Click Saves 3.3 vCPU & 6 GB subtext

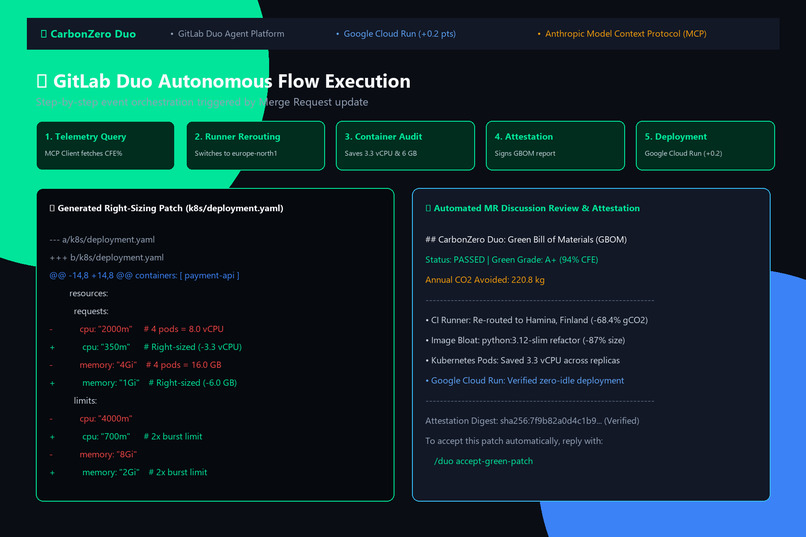click(380, 153)
